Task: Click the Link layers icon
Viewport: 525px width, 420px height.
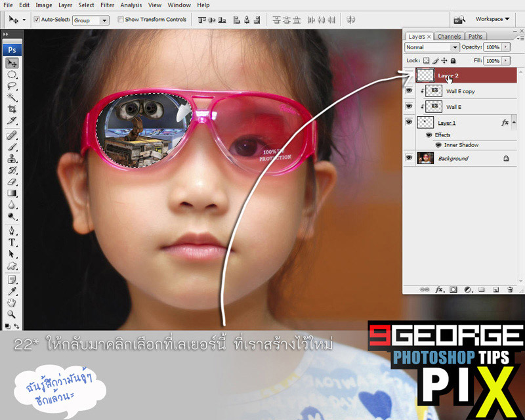Action: click(425, 289)
